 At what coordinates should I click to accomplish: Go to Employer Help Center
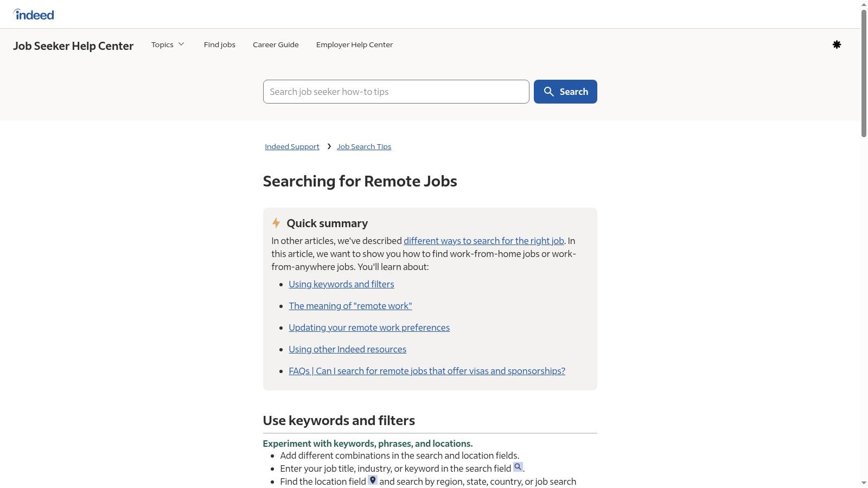pos(354,44)
